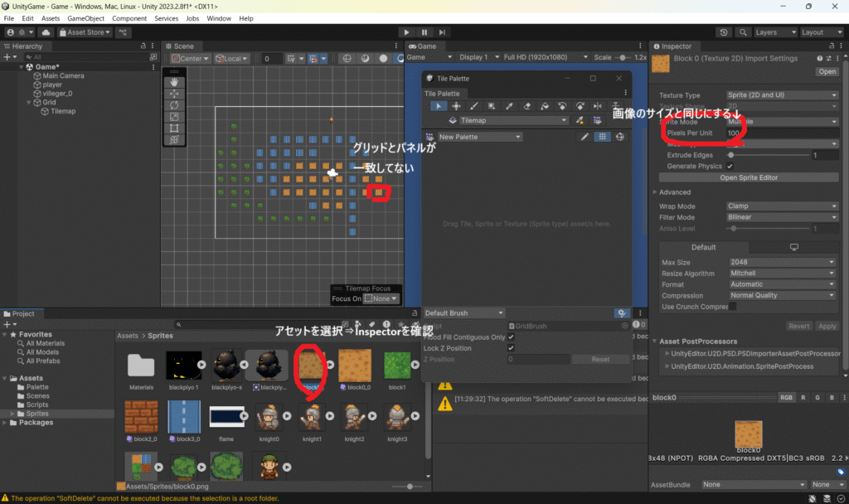Collapse the Grid object in Hierarchy
Viewport: 849px width, 504px height.
pyautogui.click(x=29, y=102)
